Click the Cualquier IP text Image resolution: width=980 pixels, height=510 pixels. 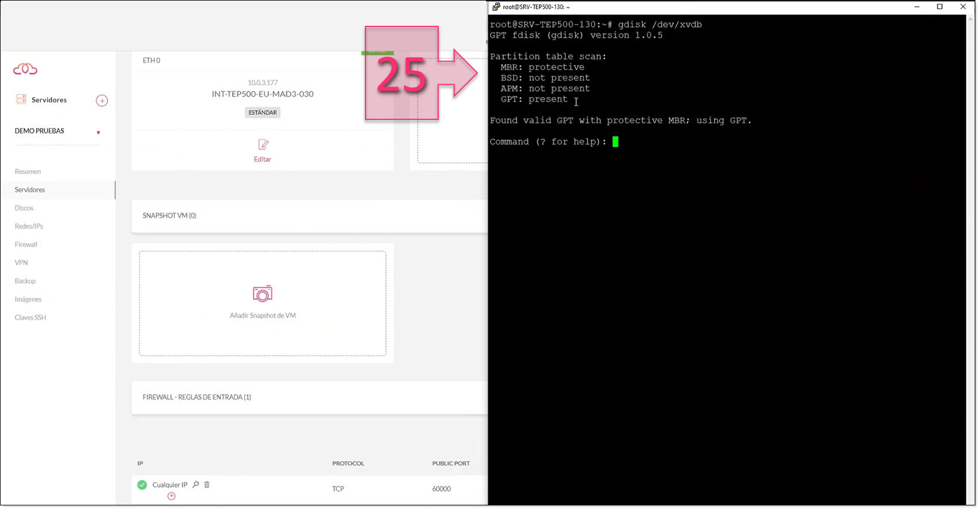click(170, 485)
